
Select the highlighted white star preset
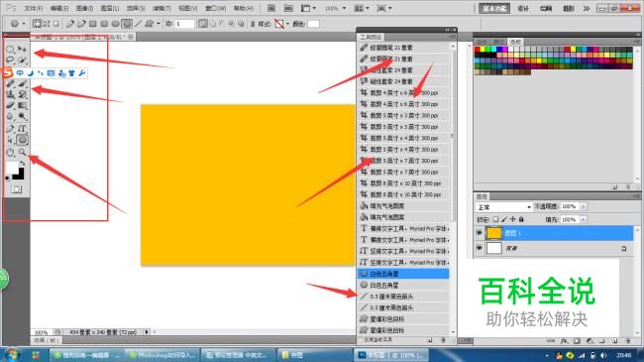pyautogui.click(x=403, y=274)
